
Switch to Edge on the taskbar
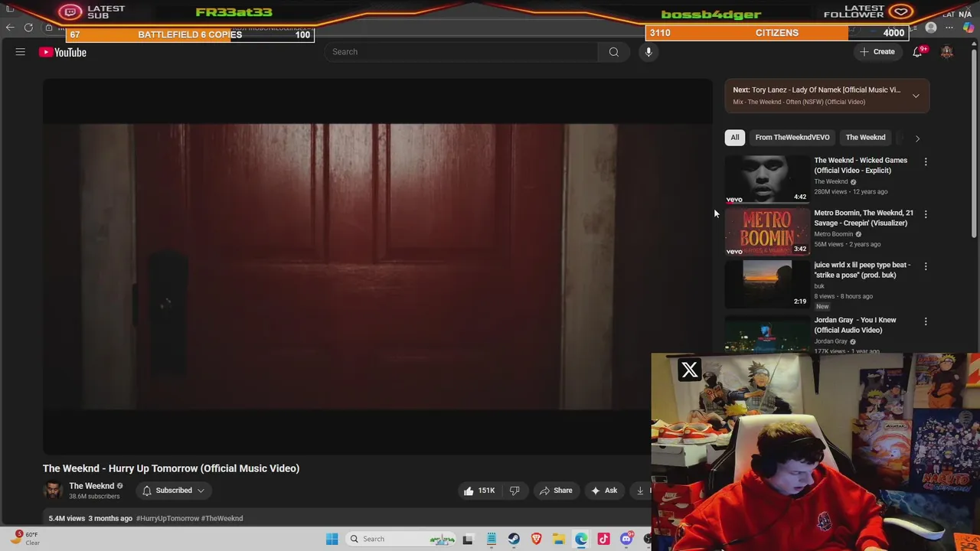[581, 539]
